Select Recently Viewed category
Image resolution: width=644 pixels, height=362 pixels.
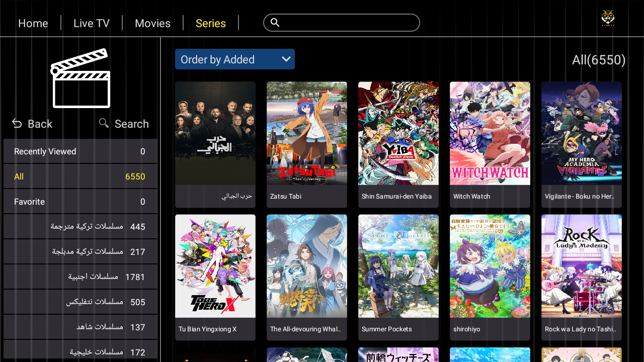tap(80, 151)
